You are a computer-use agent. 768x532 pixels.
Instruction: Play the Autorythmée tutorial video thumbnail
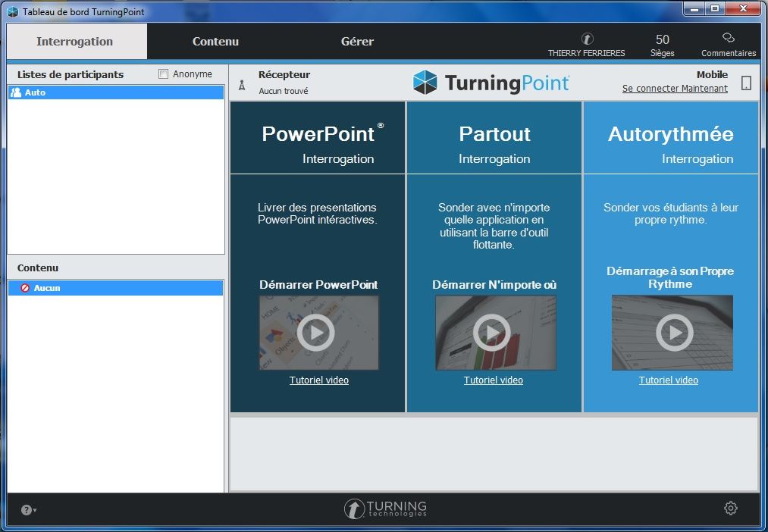coord(672,333)
